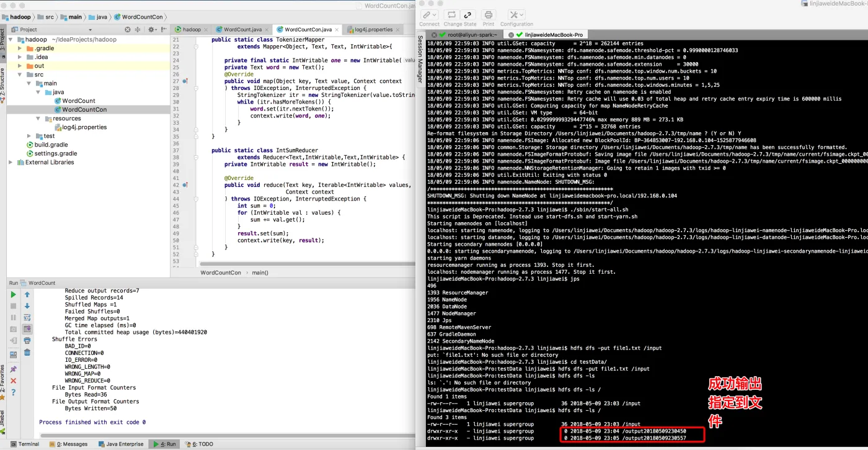Image resolution: width=868 pixels, height=450 pixels.
Task: Rerun WordCount with the green run icon
Action: [14, 295]
